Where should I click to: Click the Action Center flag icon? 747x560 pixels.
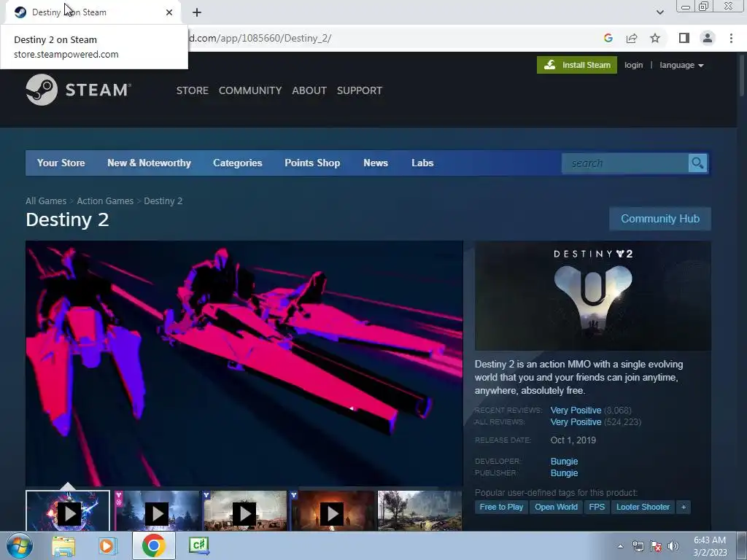[656, 546]
